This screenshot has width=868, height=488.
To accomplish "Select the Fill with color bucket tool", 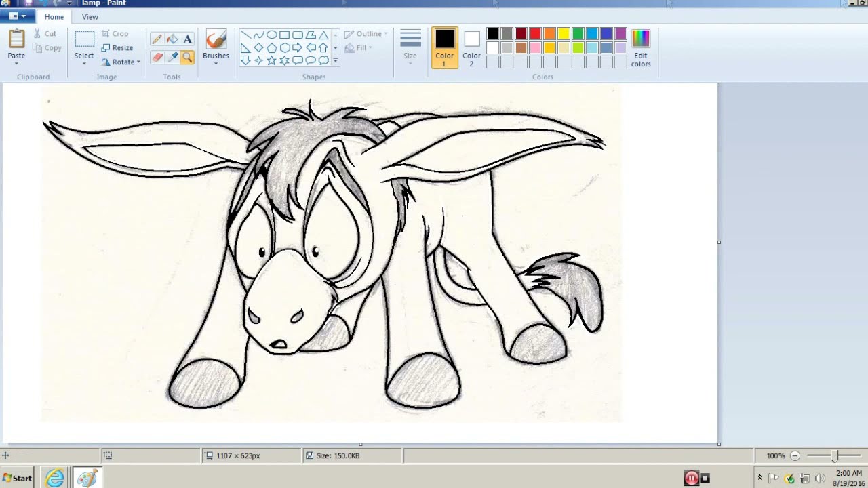I will pyautogui.click(x=172, y=39).
